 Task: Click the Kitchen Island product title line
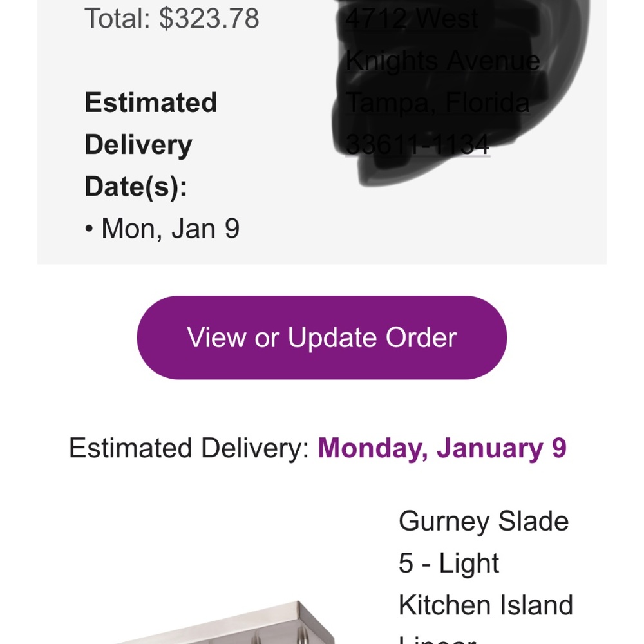pyautogui.click(x=486, y=605)
